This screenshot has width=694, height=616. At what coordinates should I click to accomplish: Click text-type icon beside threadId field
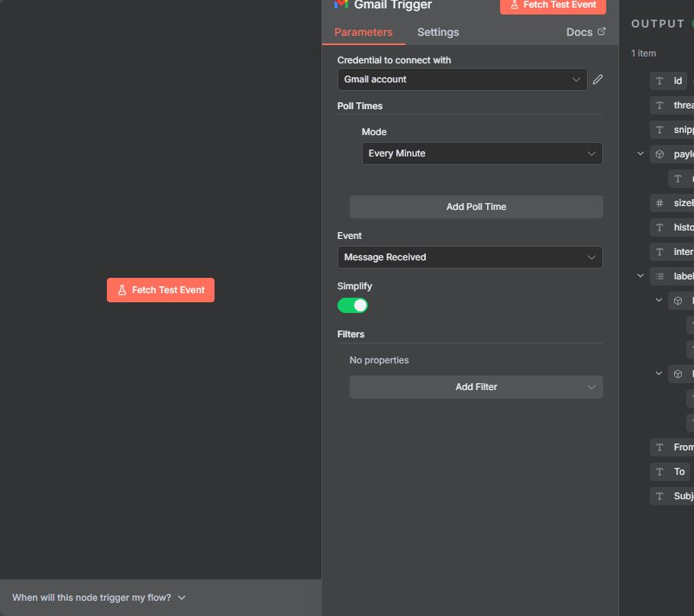pyautogui.click(x=660, y=105)
